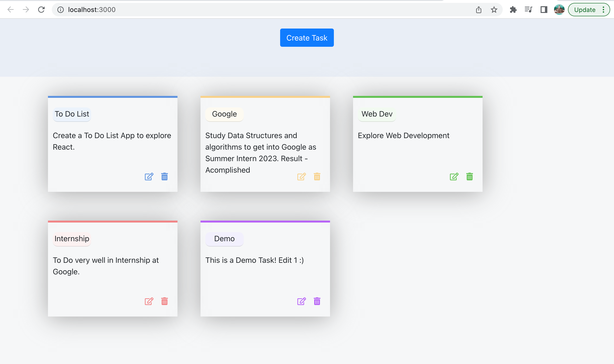Click the address bar
Screen dimensions: 614x364
pyautogui.click(x=147, y=10)
